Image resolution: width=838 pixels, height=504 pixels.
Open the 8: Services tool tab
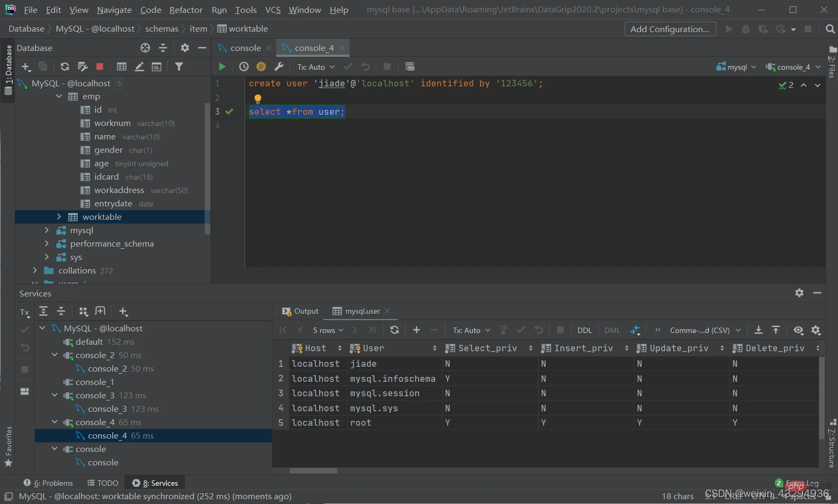coord(155,483)
